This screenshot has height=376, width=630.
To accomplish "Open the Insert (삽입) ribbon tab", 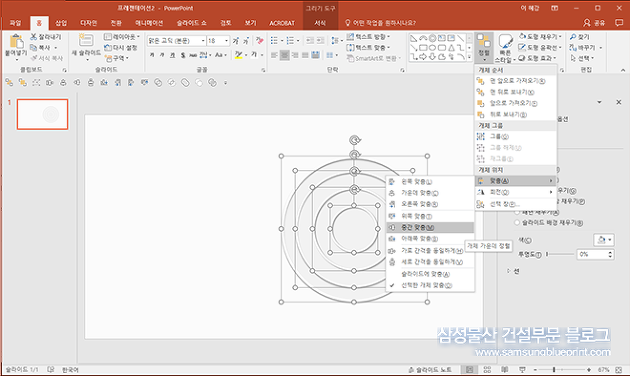I will pos(61,23).
